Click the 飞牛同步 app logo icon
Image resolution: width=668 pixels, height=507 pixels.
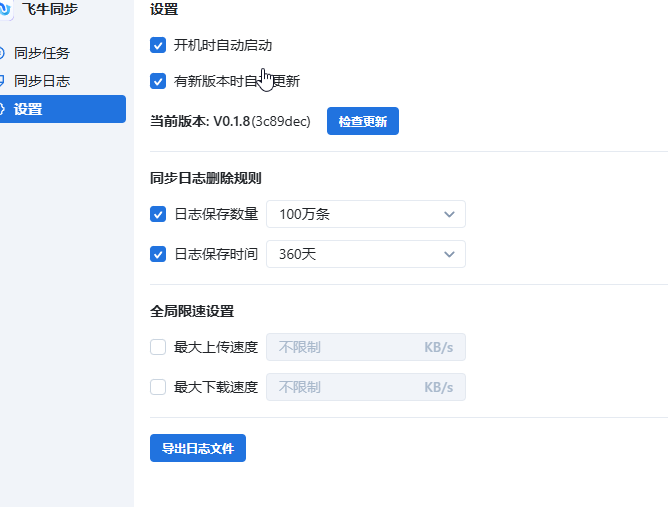coord(5,10)
